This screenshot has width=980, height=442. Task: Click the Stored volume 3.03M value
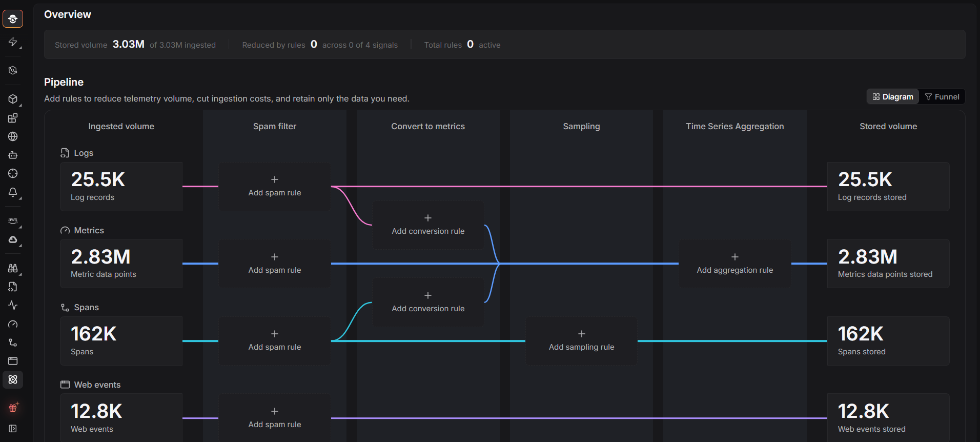coord(128,44)
